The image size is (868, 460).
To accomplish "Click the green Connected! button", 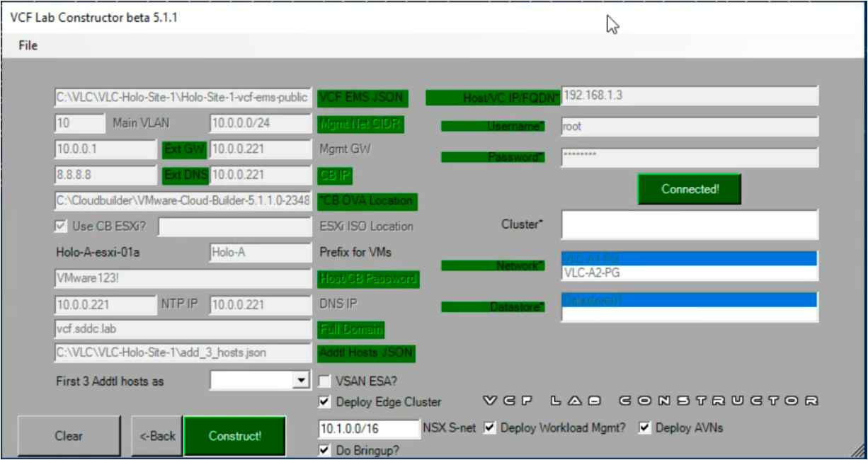I will 688,188.
